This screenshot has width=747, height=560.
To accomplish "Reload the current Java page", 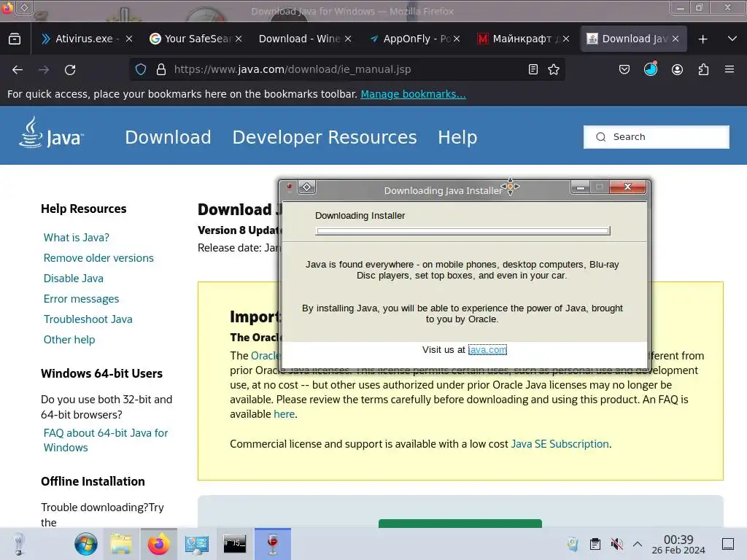I will (x=70, y=69).
